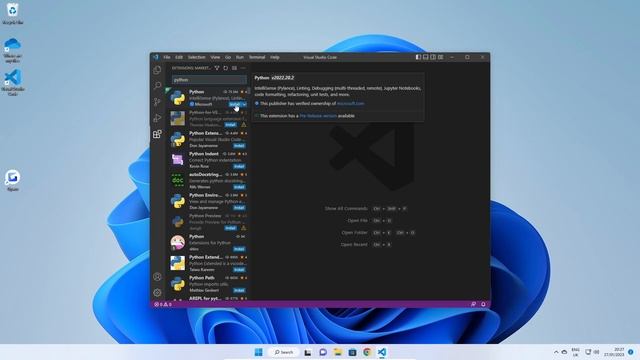This screenshot has height=360, width=640.
Task: Open the Selection menu
Action: pos(197,57)
